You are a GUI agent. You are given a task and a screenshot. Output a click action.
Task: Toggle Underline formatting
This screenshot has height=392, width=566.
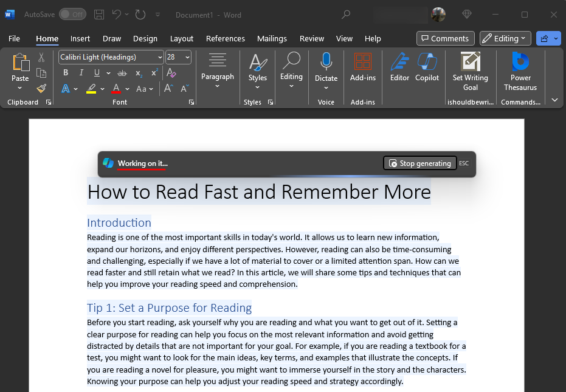97,73
